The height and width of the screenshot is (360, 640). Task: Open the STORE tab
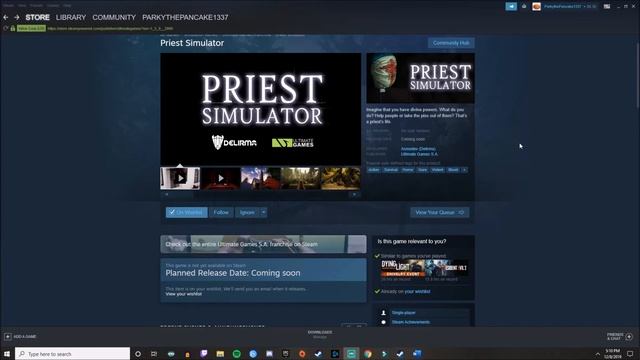coord(38,18)
